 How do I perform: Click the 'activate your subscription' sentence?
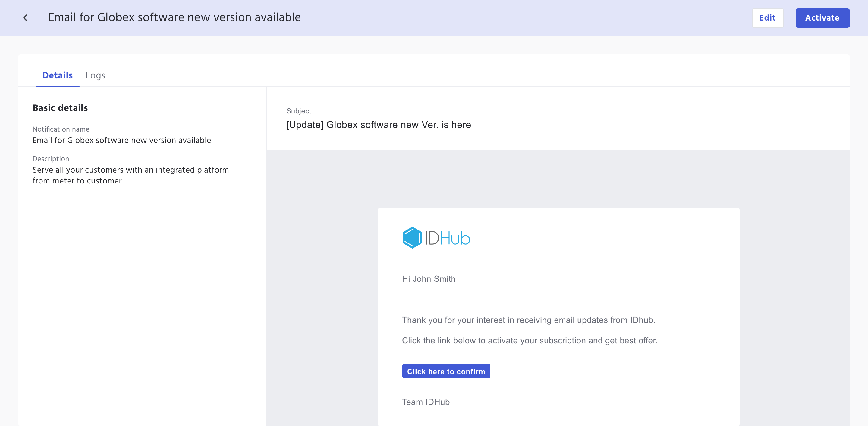tap(529, 340)
